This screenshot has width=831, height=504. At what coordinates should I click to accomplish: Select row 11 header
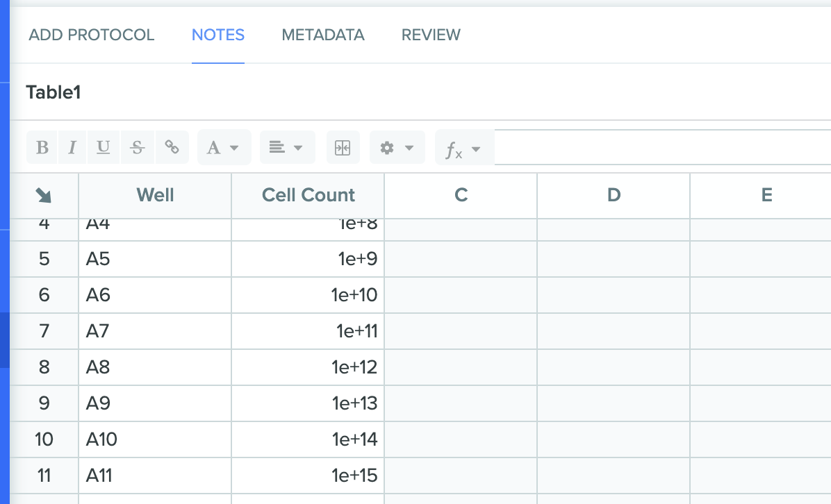44,476
